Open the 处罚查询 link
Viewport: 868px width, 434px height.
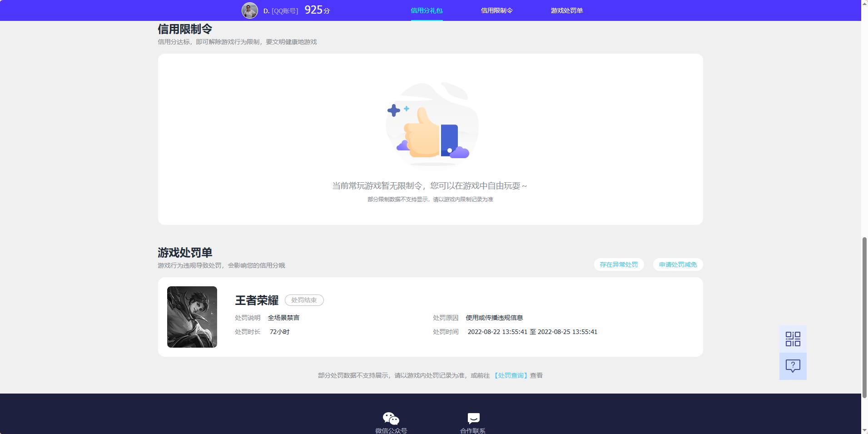511,375
